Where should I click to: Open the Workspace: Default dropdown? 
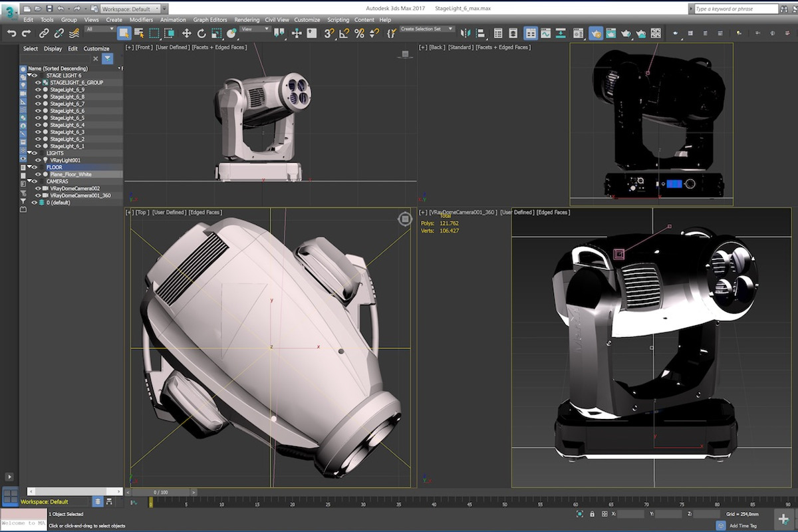pyautogui.click(x=130, y=9)
